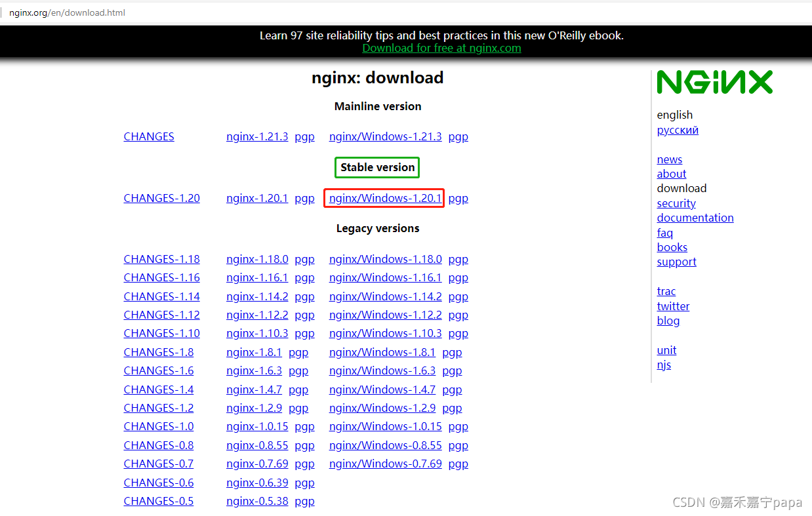Open the mainline CHANGES link
This screenshot has width=812, height=516.
tap(149, 136)
